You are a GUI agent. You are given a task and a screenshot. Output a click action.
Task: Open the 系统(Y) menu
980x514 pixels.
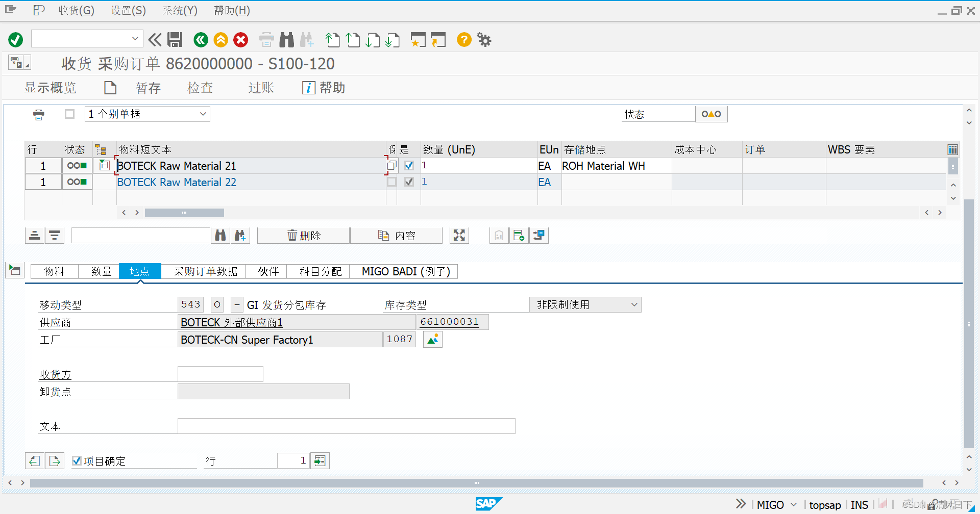pos(180,10)
